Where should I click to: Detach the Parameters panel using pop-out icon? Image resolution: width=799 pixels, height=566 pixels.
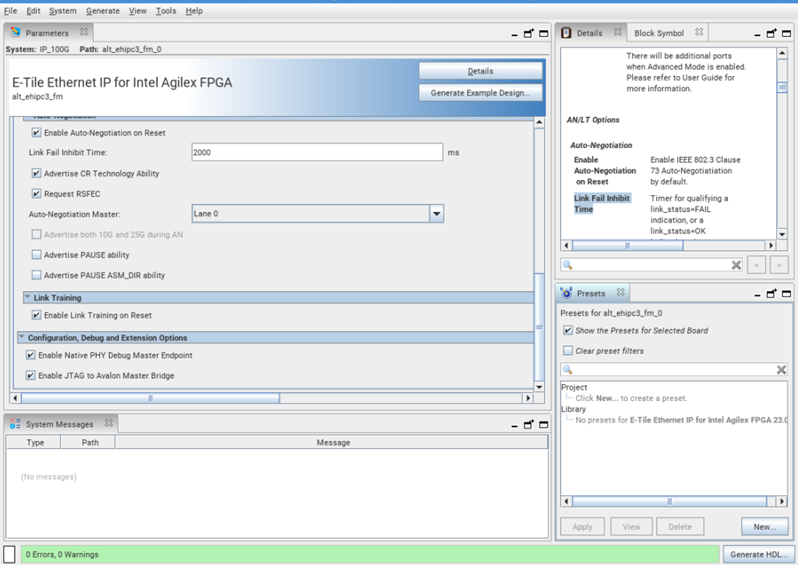click(x=529, y=33)
